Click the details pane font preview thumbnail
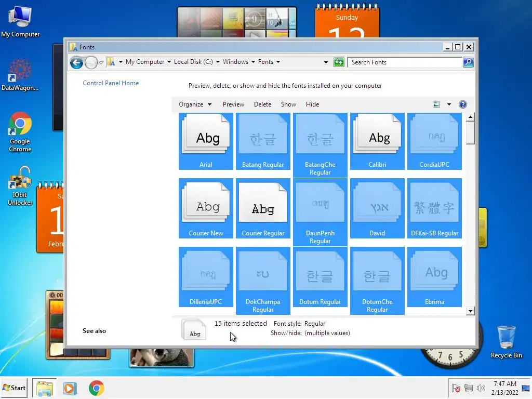 (x=194, y=329)
